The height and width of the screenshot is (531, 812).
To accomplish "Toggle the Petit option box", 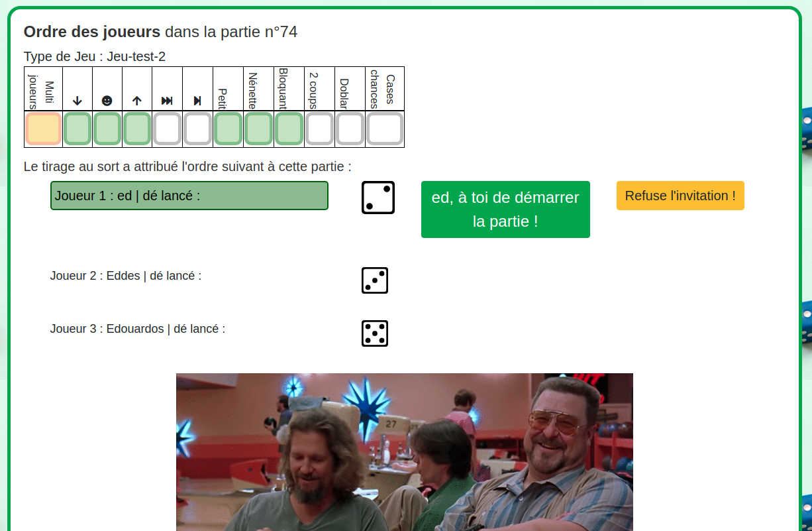I will [228, 129].
